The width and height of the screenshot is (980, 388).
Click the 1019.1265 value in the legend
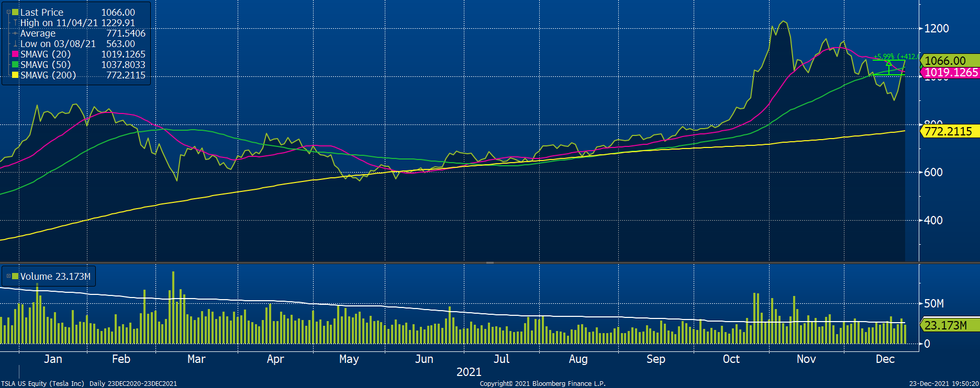[x=124, y=54]
